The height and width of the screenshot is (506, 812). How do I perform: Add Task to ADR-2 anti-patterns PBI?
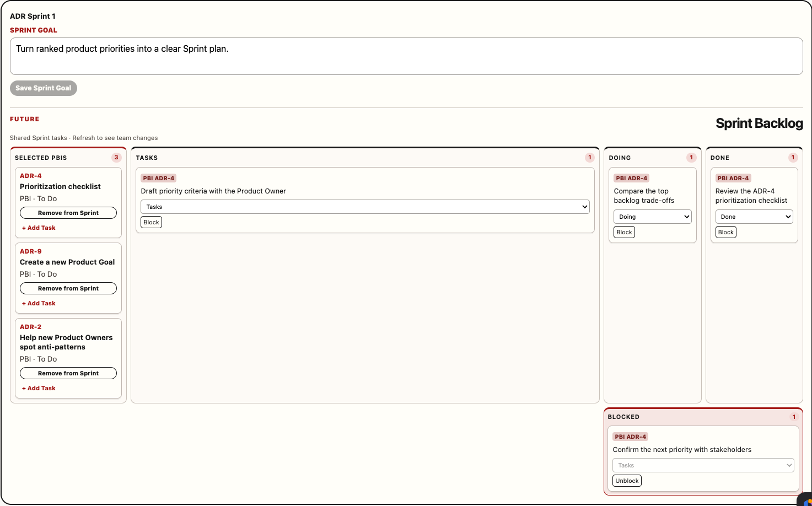pyautogui.click(x=39, y=388)
